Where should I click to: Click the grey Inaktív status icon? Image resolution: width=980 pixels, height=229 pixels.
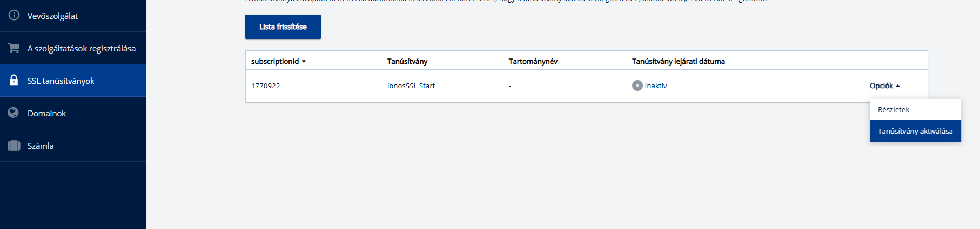pyautogui.click(x=637, y=86)
